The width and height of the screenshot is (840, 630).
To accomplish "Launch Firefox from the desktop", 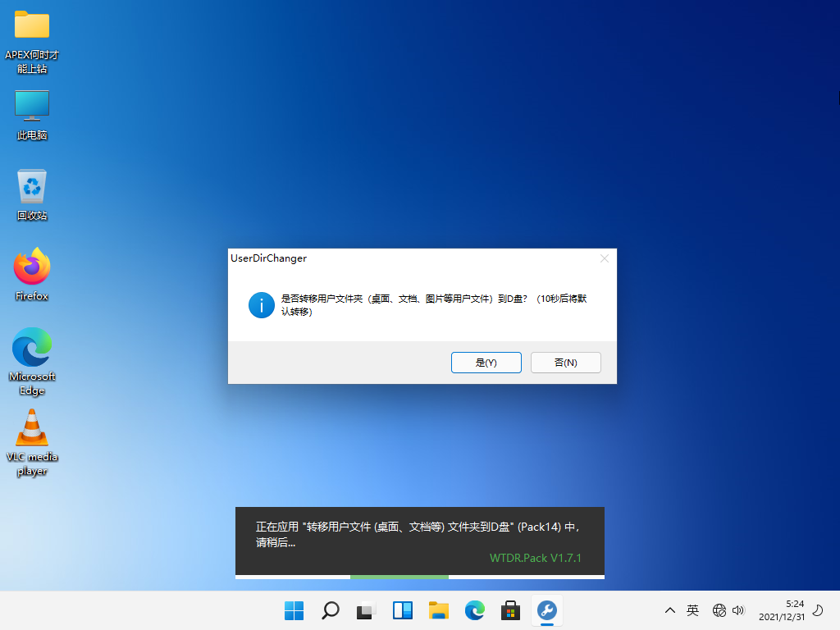I will (x=32, y=267).
